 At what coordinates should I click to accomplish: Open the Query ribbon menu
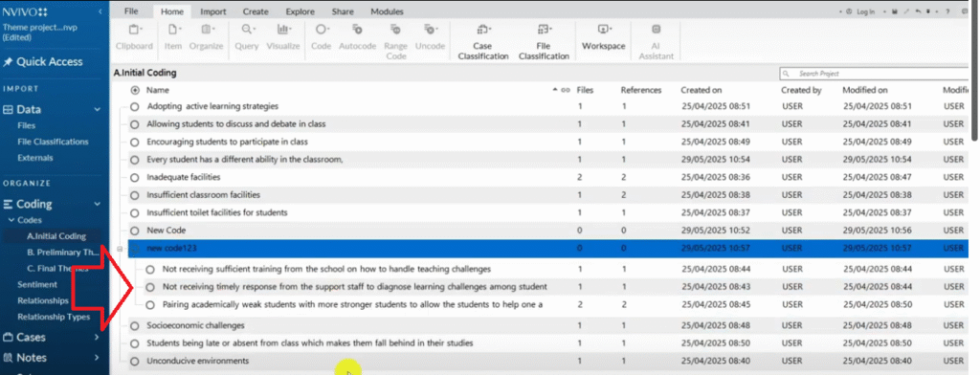coord(247,36)
